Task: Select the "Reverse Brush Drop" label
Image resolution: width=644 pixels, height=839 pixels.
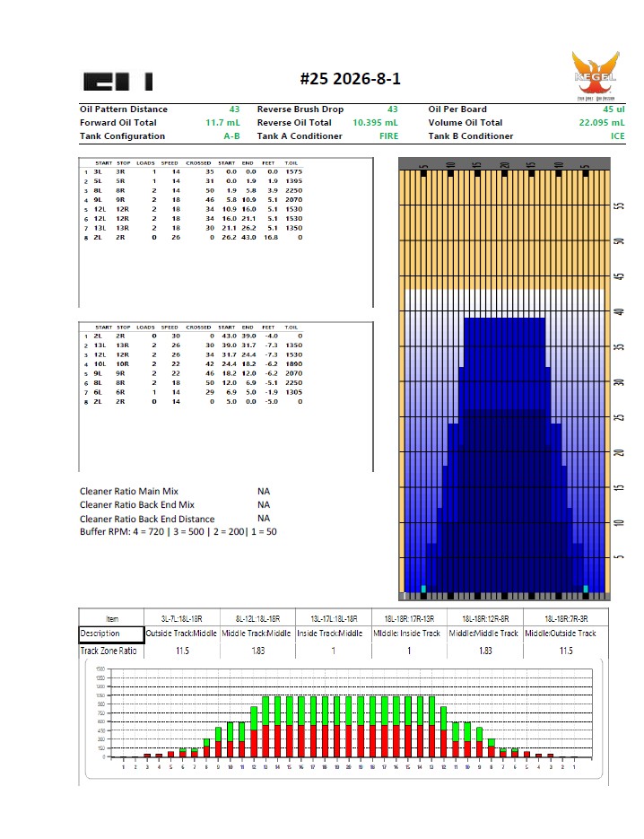Action: tap(300, 109)
